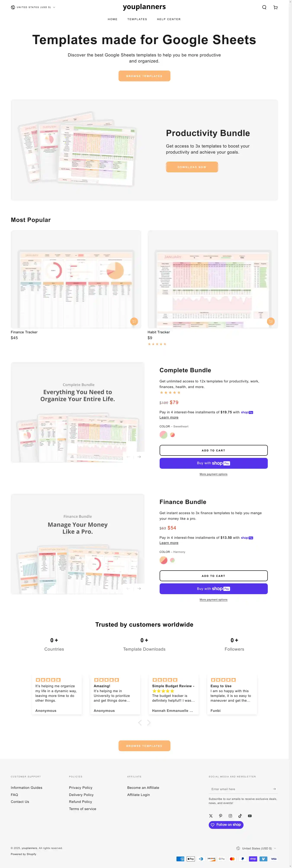292x868 pixels.
Task: Open the YouTube social icon in footer
Action: [250, 816]
